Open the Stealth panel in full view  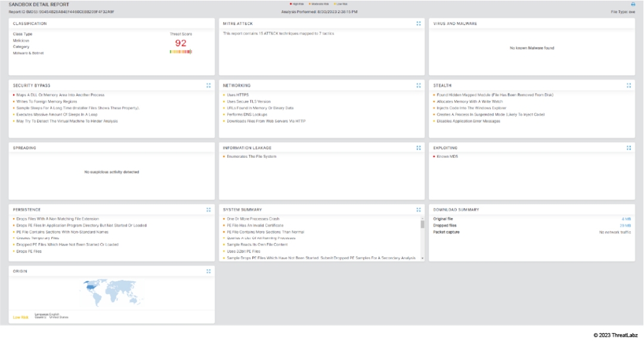(628, 85)
